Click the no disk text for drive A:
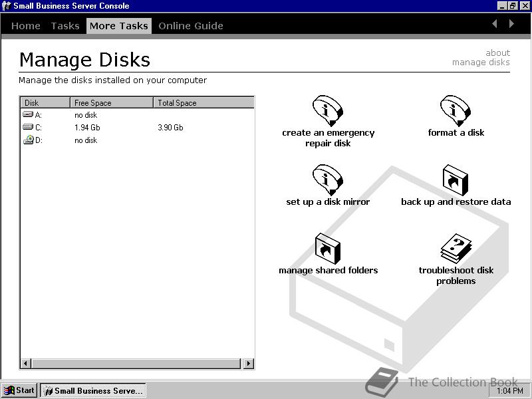Screen dimensions: 532x399 pyautogui.click(x=86, y=115)
